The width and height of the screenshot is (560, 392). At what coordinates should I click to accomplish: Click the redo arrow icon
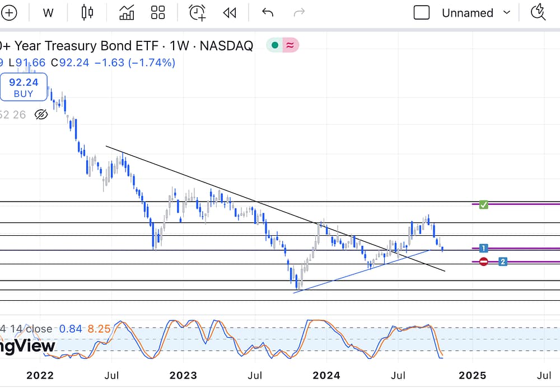(x=300, y=13)
